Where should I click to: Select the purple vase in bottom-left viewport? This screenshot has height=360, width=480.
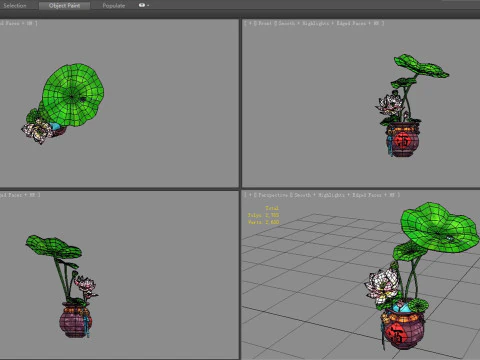75,320
